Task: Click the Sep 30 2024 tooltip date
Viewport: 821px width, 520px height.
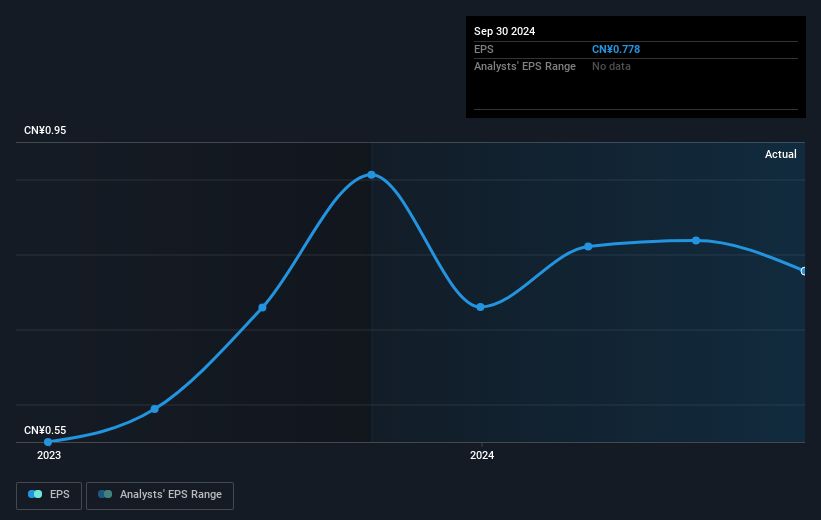Action: click(x=504, y=31)
